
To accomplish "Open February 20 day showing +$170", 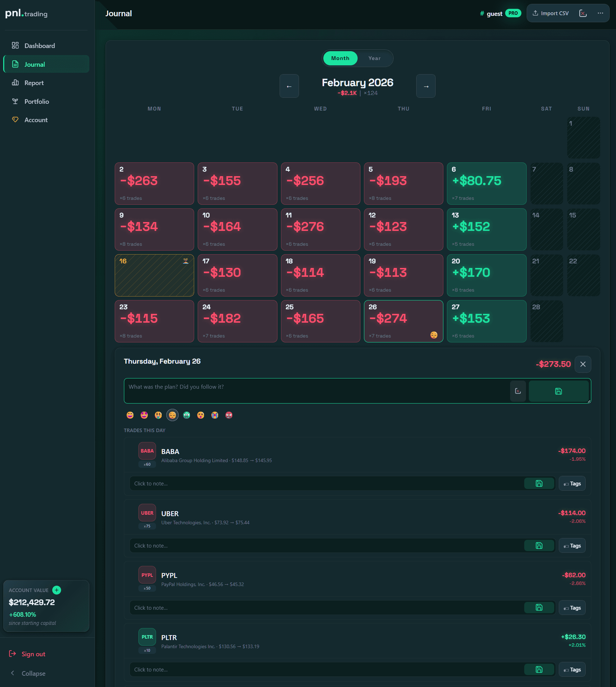I will click(x=486, y=275).
